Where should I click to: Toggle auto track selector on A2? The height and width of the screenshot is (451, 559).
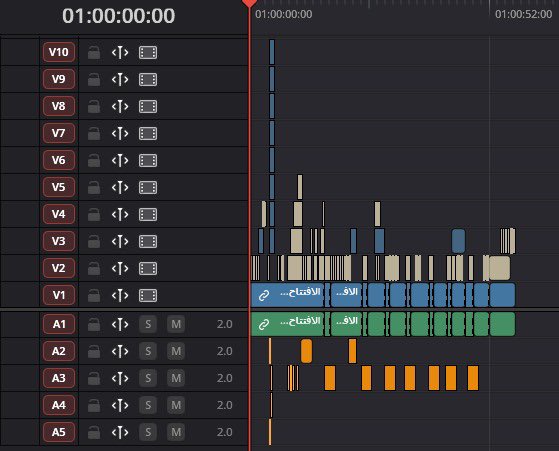120,352
